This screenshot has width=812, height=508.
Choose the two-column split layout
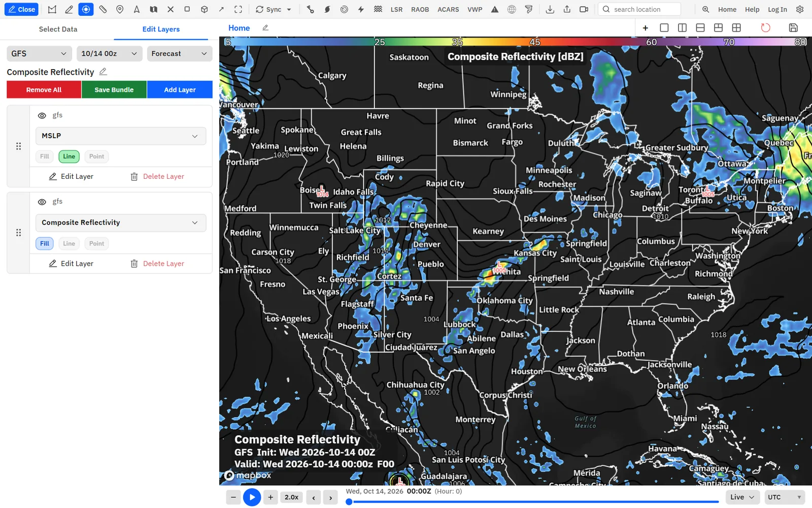[x=682, y=28]
